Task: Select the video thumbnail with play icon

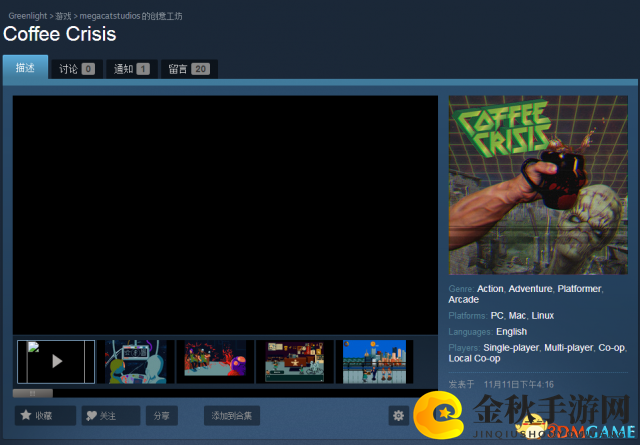Action: (56, 362)
